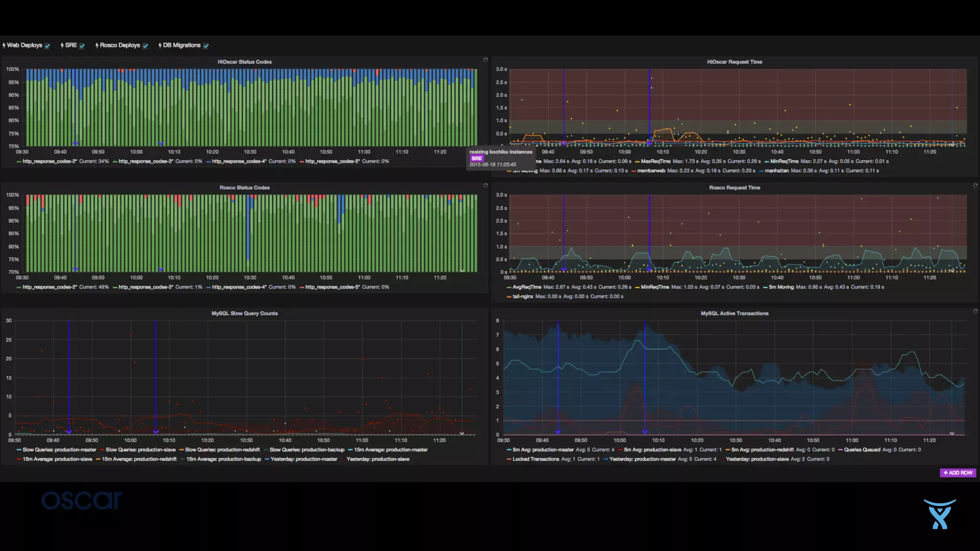
Task: Open the MySQL Slow Query Counts title menu
Action: coord(245,313)
